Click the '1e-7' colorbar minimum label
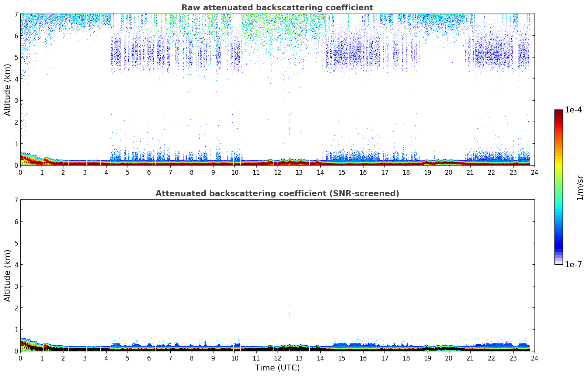The height and width of the screenshot is (376, 588). (x=573, y=265)
